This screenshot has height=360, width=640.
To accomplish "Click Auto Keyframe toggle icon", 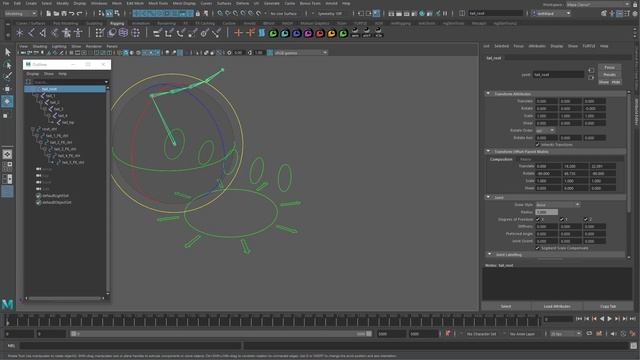I will [x=448, y=333].
